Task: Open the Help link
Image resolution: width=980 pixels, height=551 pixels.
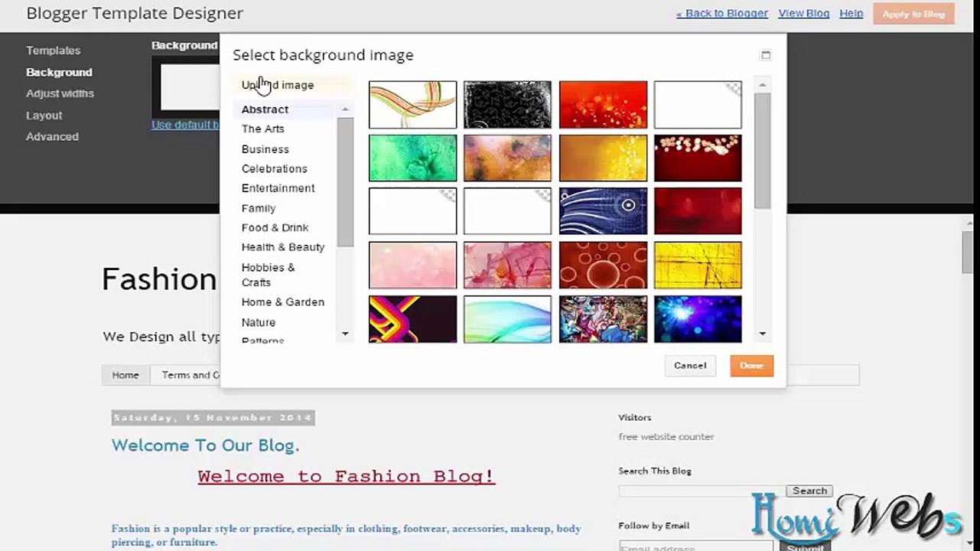Action: tap(851, 14)
